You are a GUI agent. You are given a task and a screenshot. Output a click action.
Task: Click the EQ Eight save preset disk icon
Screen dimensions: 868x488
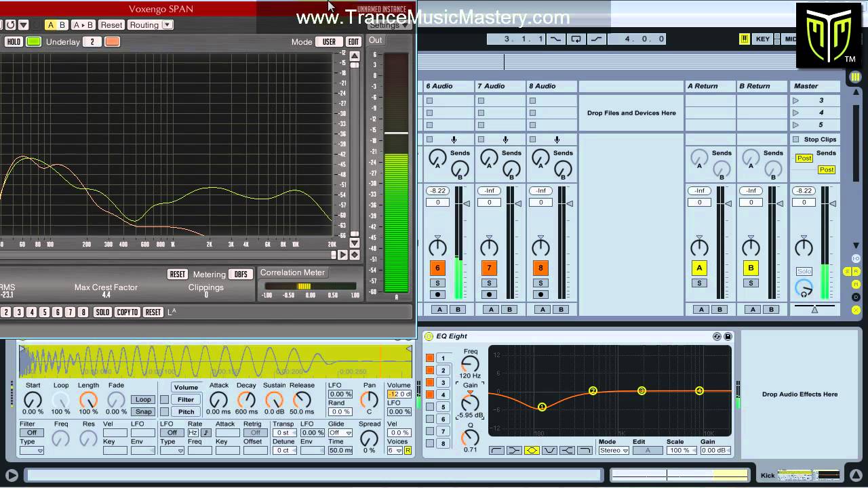click(728, 336)
